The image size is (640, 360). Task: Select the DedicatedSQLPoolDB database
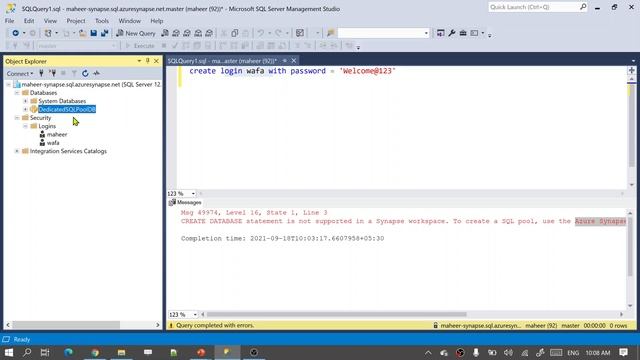coord(67,109)
